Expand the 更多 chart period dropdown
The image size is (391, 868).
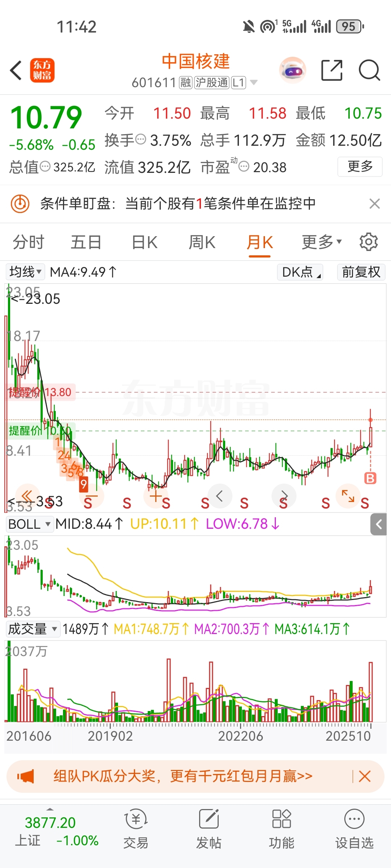pyautogui.click(x=321, y=242)
